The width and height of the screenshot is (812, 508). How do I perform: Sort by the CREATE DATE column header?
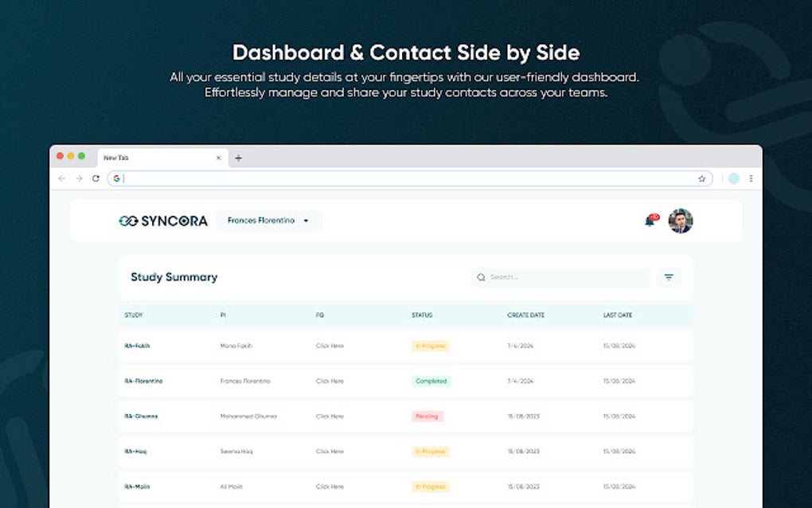click(525, 315)
